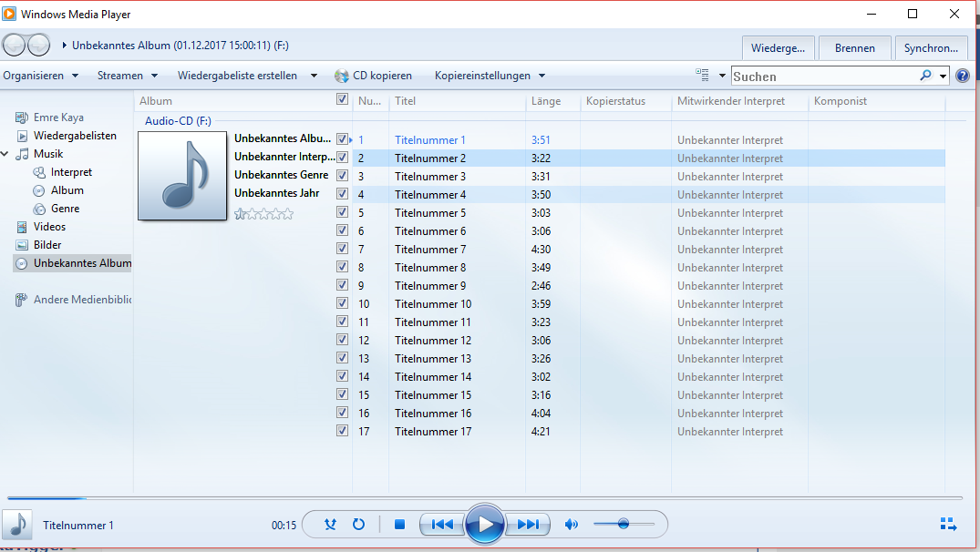Image resolution: width=980 pixels, height=552 pixels.
Task: Click the Back navigation arrow button
Action: [14, 45]
